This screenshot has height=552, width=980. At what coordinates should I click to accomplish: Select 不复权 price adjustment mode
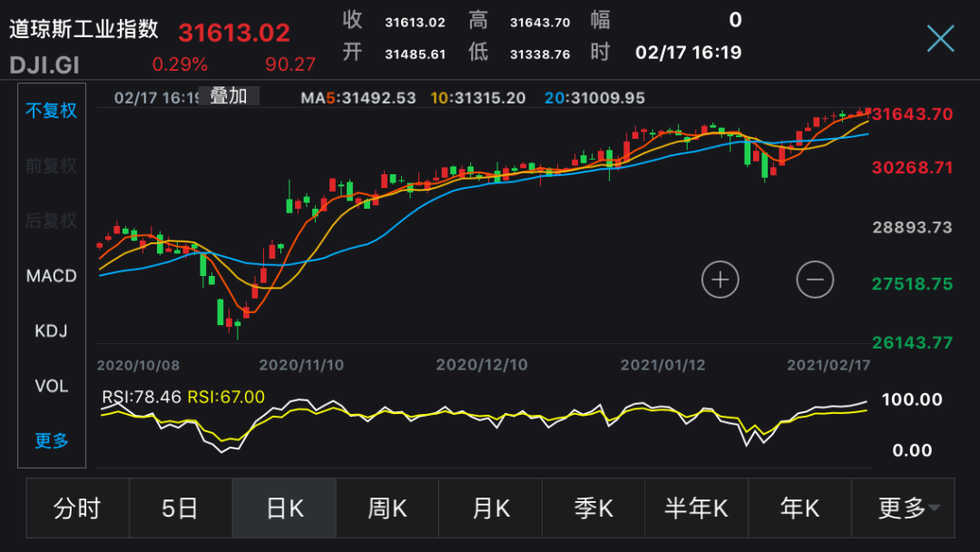[x=51, y=110]
